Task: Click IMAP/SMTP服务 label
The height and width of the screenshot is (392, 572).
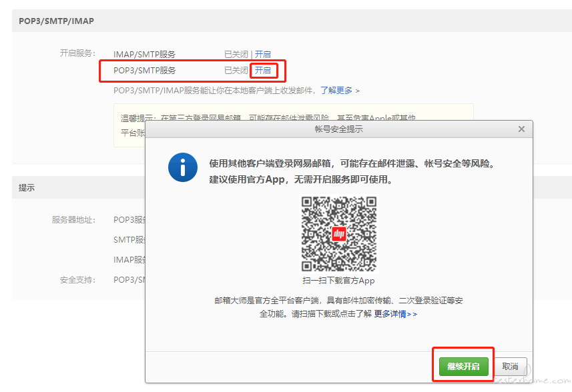Action: tap(144, 54)
